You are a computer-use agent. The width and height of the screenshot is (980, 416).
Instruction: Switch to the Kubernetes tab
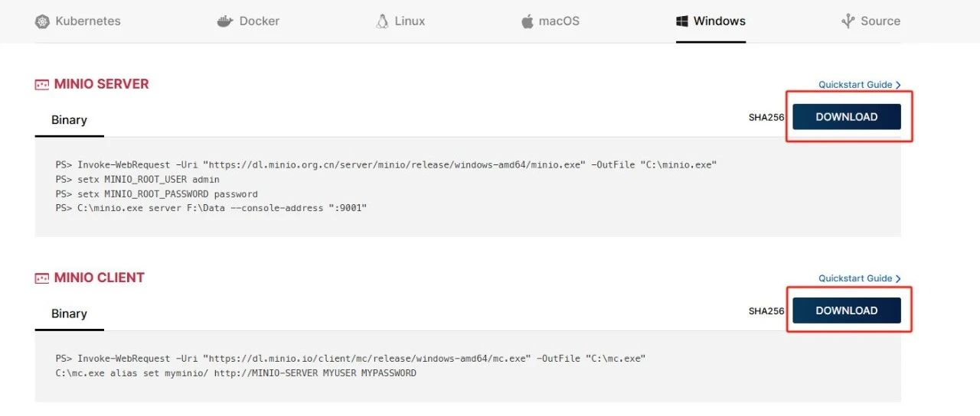pyautogui.click(x=87, y=21)
